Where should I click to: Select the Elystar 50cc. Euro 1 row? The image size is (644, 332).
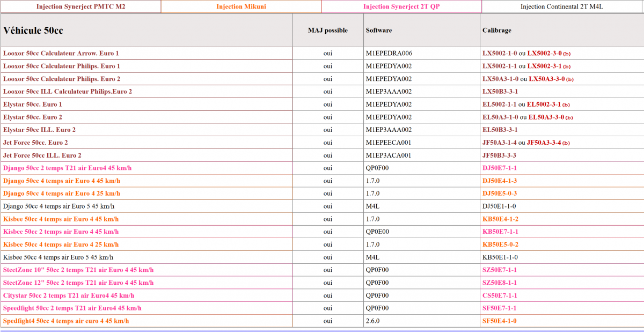pyautogui.click(x=33, y=105)
